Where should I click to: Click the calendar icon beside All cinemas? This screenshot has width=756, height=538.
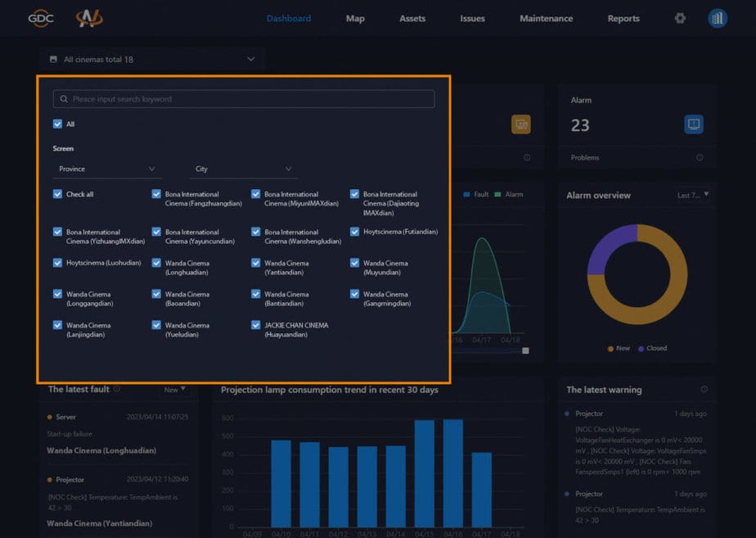coord(53,59)
